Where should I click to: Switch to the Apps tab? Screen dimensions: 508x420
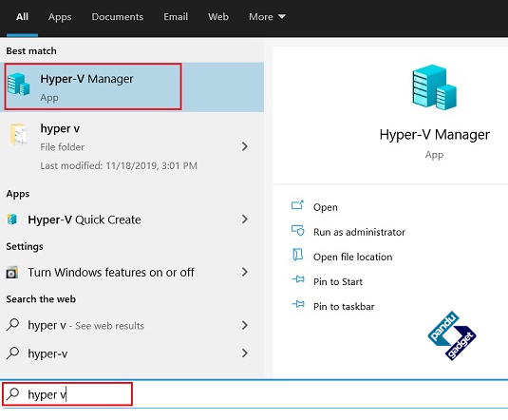[60, 17]
